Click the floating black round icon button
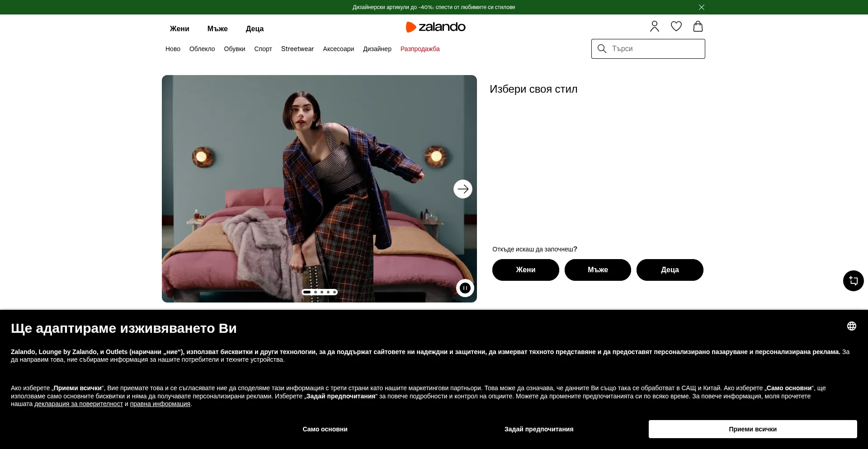 coord(854,281)
